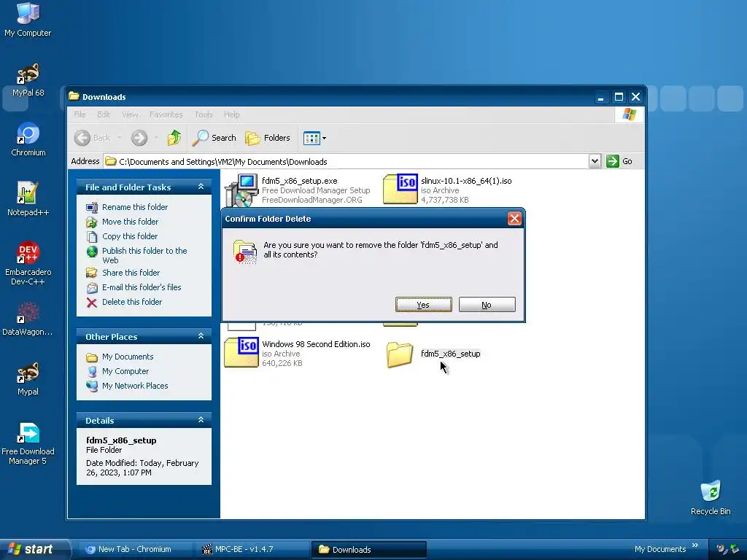Switch to MPC-BE taskbar item
The height and width of the screenshot is (560, 747).
tap(252, 549)
